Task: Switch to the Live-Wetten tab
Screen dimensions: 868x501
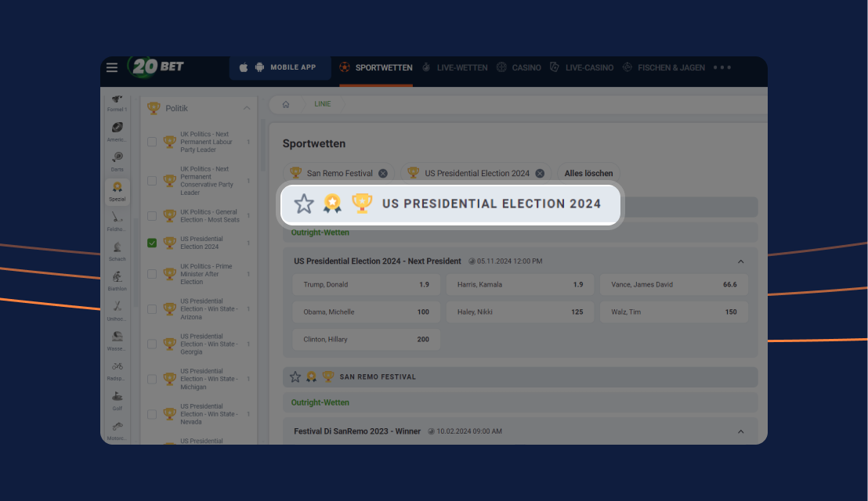Action: click(x=454, y=67)
